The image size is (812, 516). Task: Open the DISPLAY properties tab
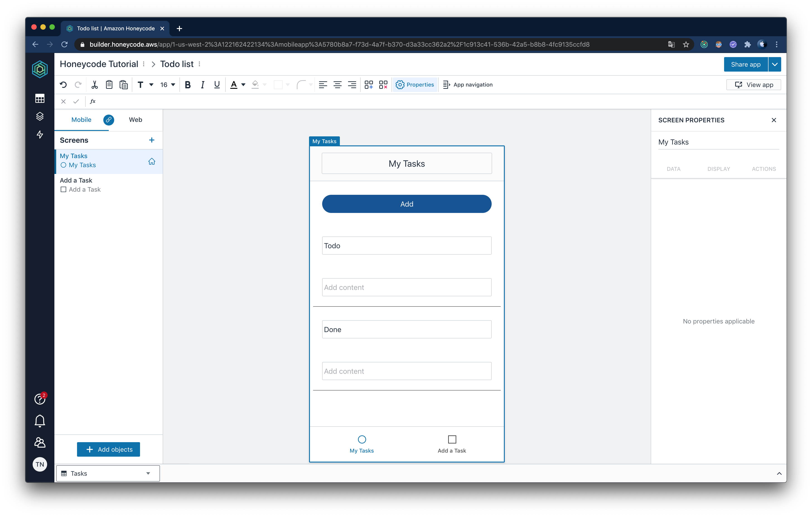click(x=719, y=169)
